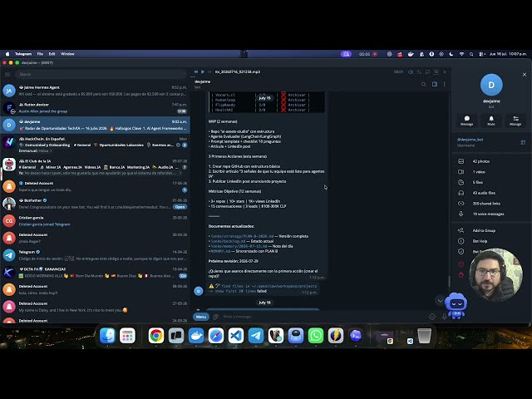
Task: Click the Spotlight search icon in menu bar
Action: point(471,54)
